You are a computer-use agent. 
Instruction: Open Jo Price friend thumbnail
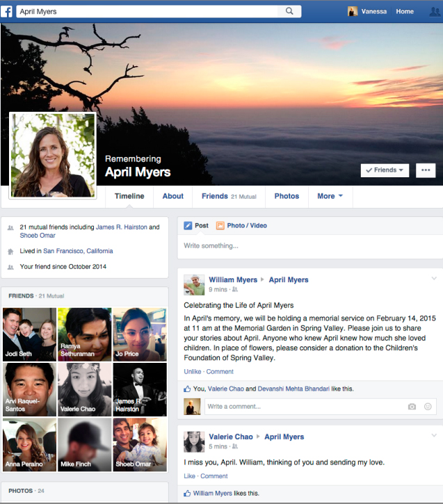(x=140, y=334)
